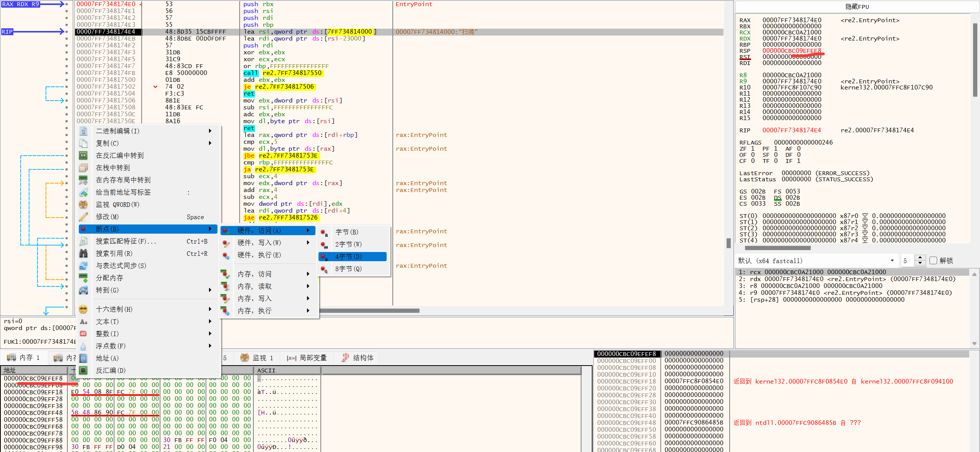980x452 pixels.
Task: Select stack row 000000CBC09EFF48
Action: (626, 423)
